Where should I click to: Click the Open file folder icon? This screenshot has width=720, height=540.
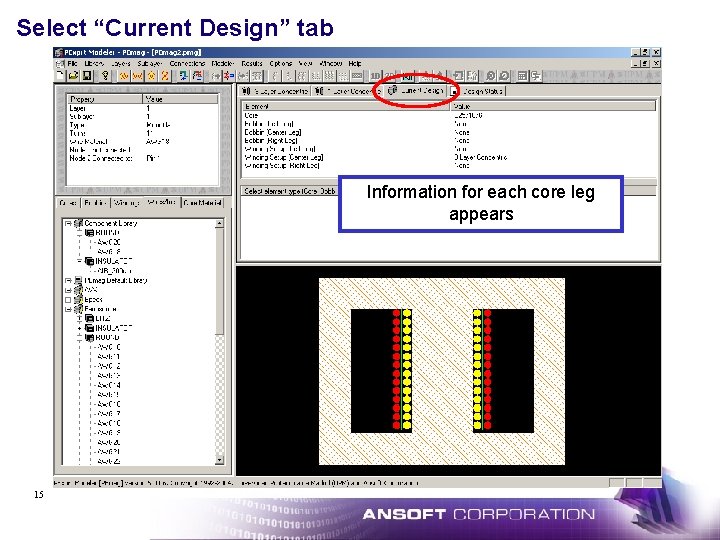tap(73, 75)
